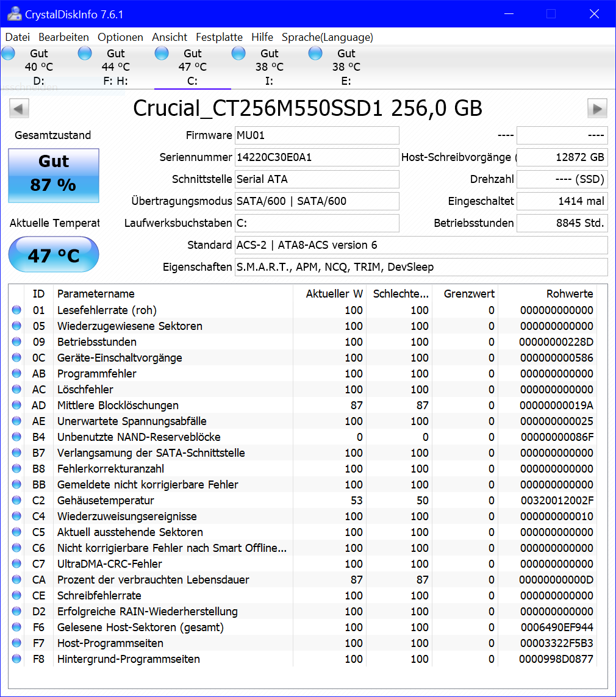This screenshot has height=697, width=616.
Task: Open the Hilfe menu
Action: [262, 37]
